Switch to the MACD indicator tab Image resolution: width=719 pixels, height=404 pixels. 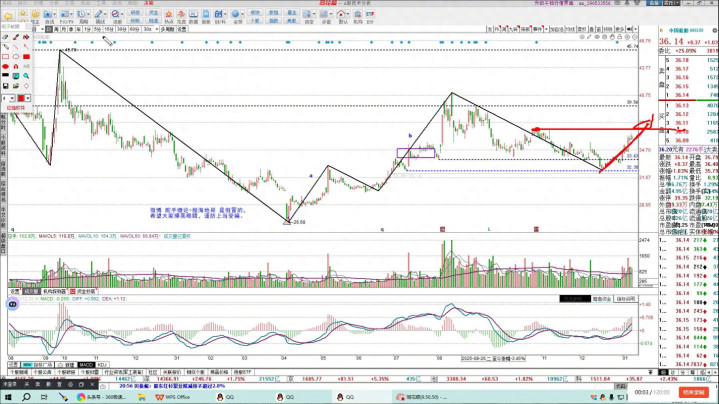(x=86, y=365)
